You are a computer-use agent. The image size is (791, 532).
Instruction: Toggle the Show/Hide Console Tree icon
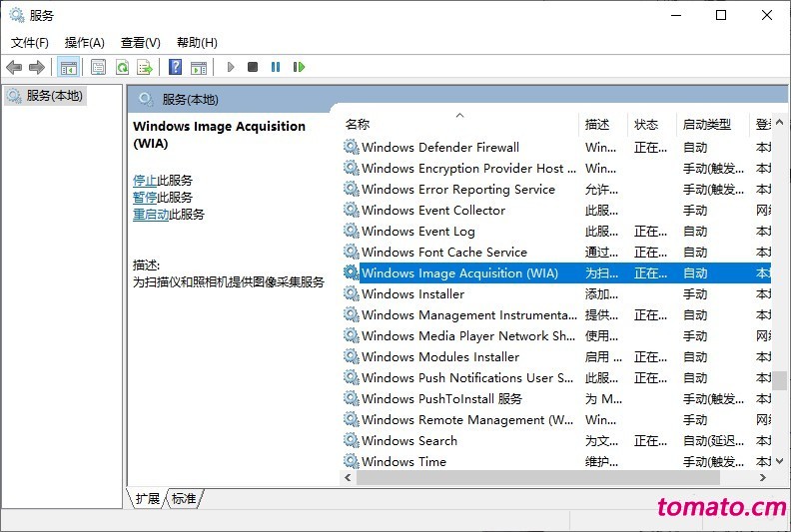click(69, 67)
